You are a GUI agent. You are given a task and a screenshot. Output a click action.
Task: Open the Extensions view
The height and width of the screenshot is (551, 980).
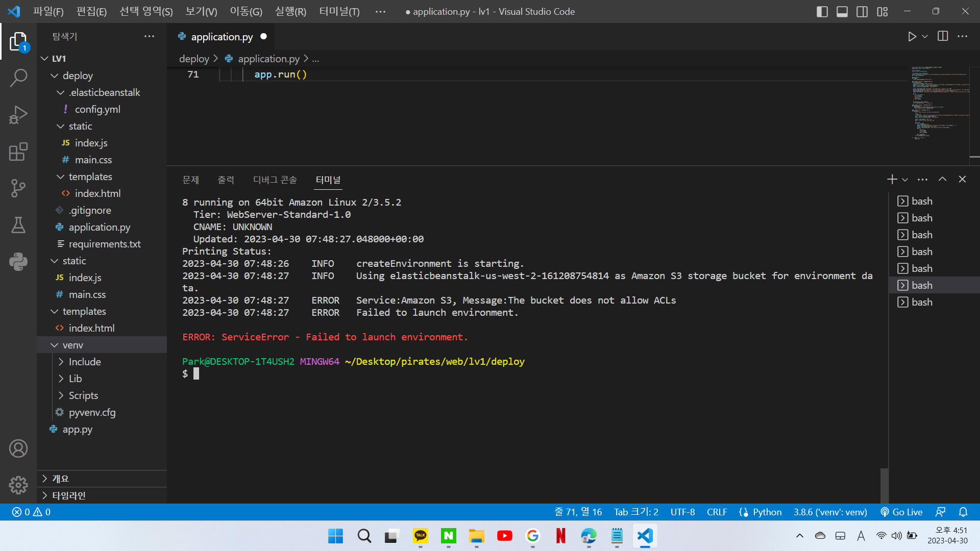[18, 152]
